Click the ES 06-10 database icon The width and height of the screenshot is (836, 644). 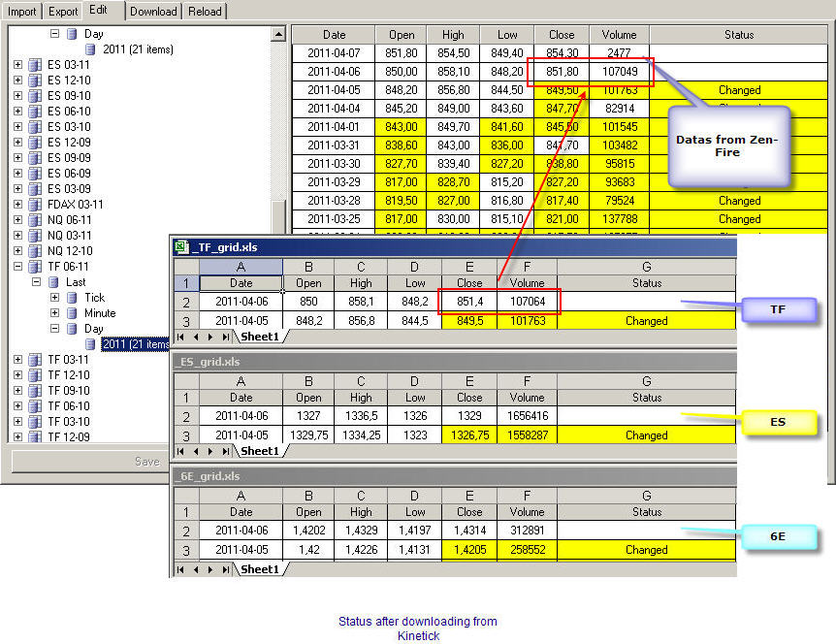coord(35,111)
